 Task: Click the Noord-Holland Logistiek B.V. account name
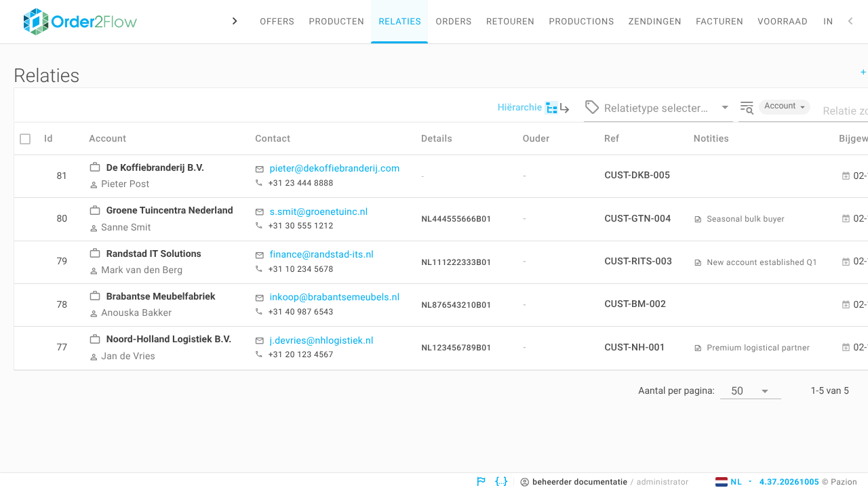coord(169,339)
